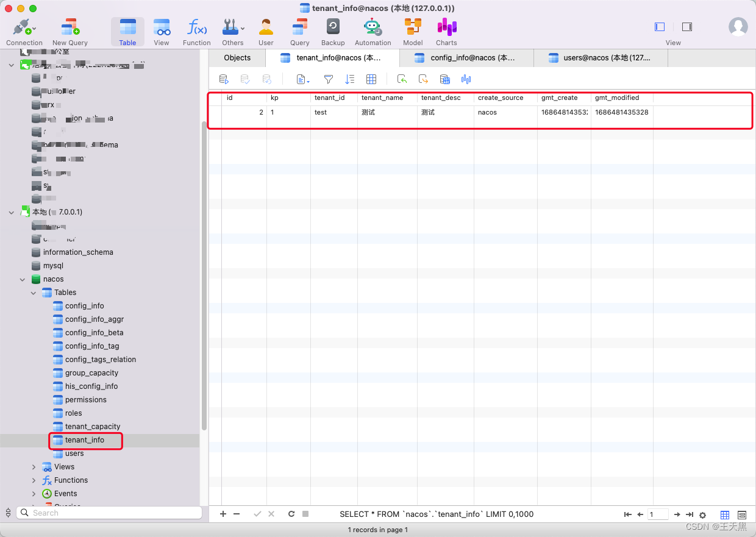Open the Automation toolbar icon
The width and height of the screenshot is (756, 537).
pos(373,32)
